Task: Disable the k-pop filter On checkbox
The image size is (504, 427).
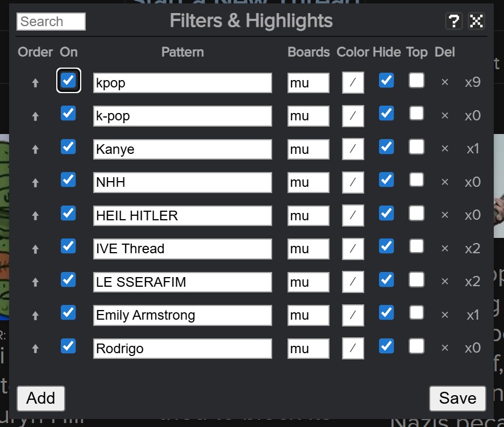Action: tap(68, 114)
